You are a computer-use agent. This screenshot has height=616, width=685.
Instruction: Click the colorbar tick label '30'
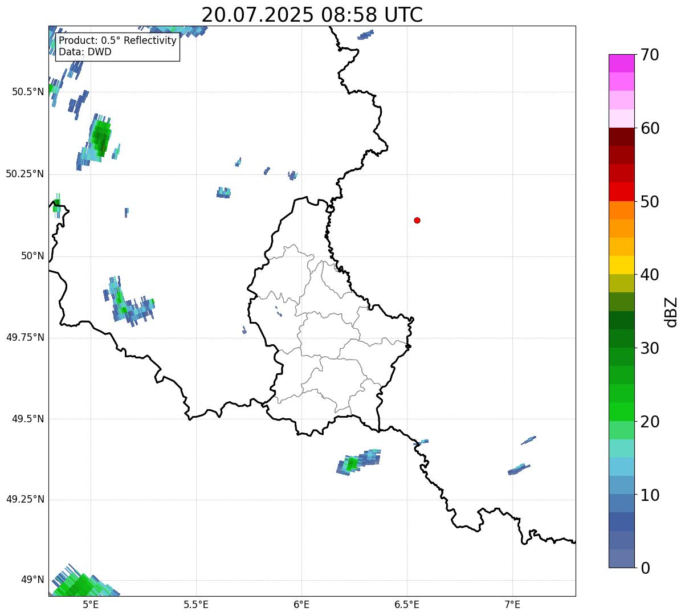tap(650, 349)
